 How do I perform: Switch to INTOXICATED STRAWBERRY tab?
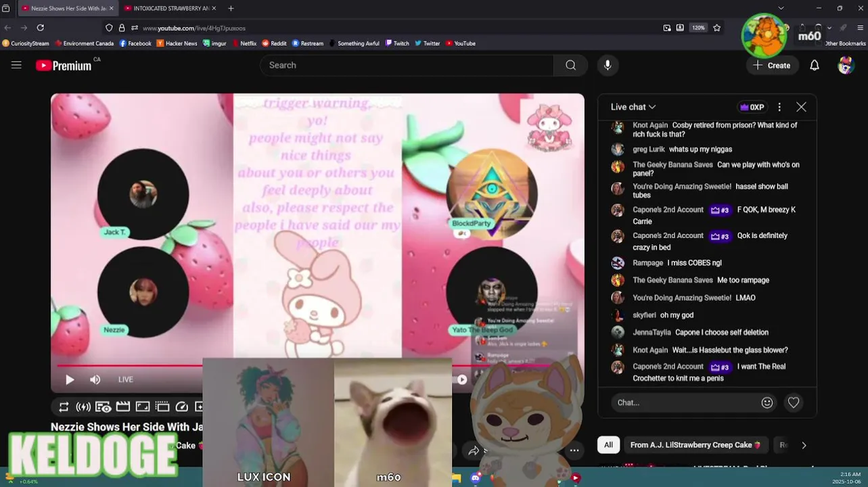169,8
